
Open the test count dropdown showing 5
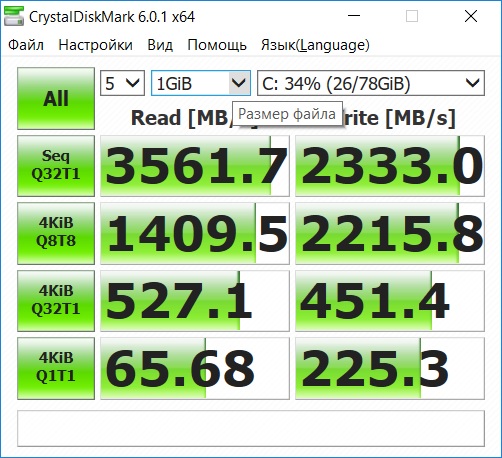[x=122, y=83]
